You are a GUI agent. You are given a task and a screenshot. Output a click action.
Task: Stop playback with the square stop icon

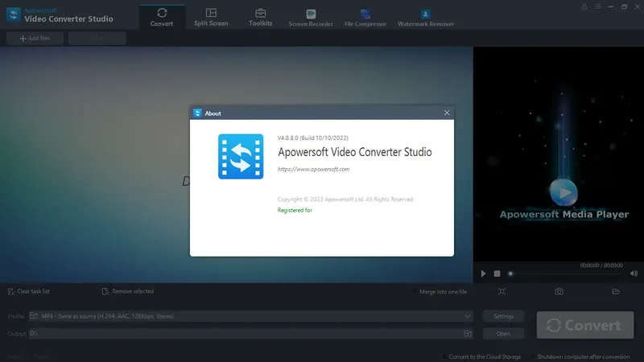pos(497,274)
